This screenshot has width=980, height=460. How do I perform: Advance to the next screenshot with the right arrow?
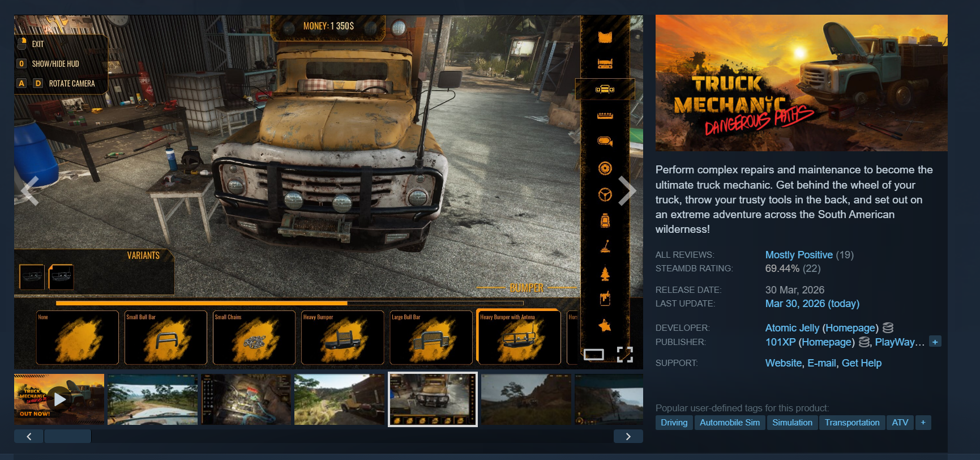627,190
